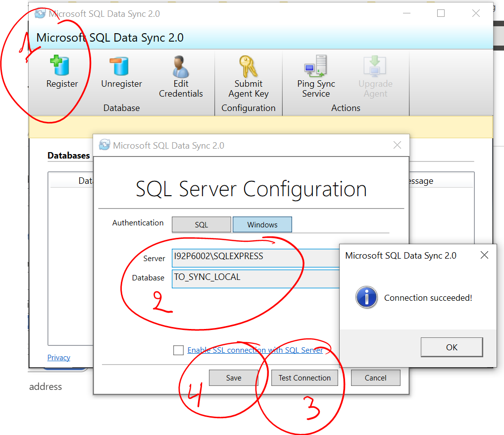Open the Privacy link
Screen dimensions: 504x435
pyautogui.click(x=59, y=357)
